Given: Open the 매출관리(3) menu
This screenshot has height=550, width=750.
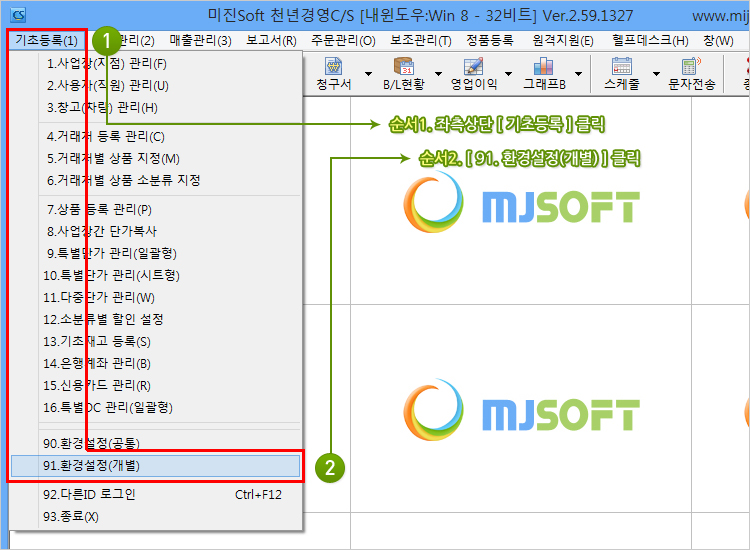Looking at the screenshot, I should (x=200, y=41).
